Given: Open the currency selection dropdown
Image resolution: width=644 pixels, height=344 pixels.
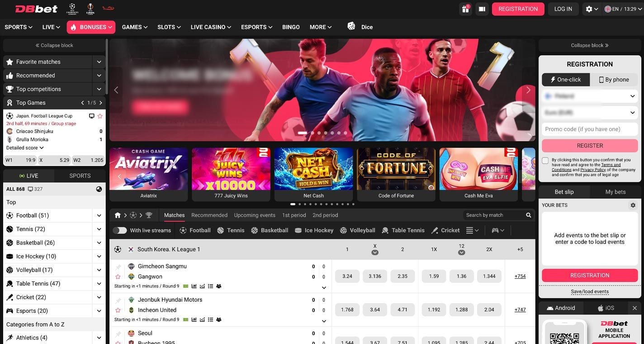Looking at the screenshot, I should pyautogui.click(x=590, y=113).
